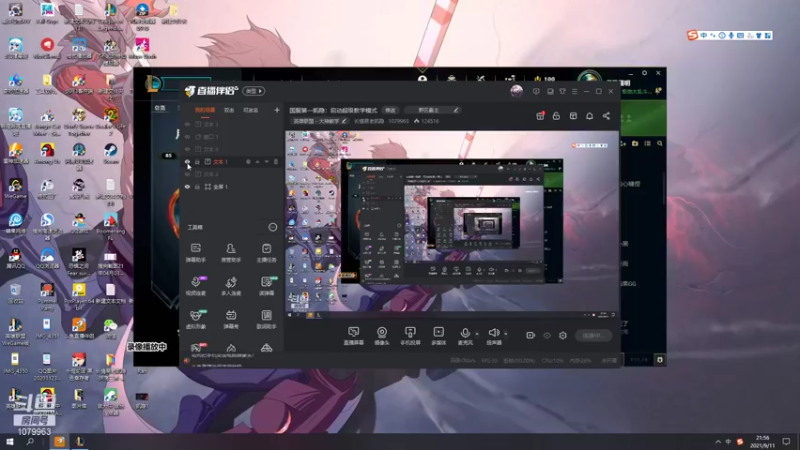Open the 歌词助手 tool
Image resolution: width=800 pixels, height=450 pixels.
click(x=266, y=319)
